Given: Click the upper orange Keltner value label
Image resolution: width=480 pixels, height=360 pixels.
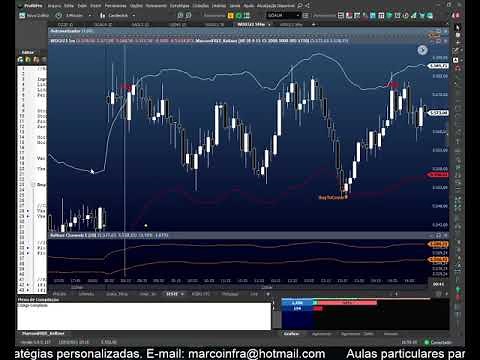Looking at the screenshot, I should pyautogui.click(x=438, y=245).
